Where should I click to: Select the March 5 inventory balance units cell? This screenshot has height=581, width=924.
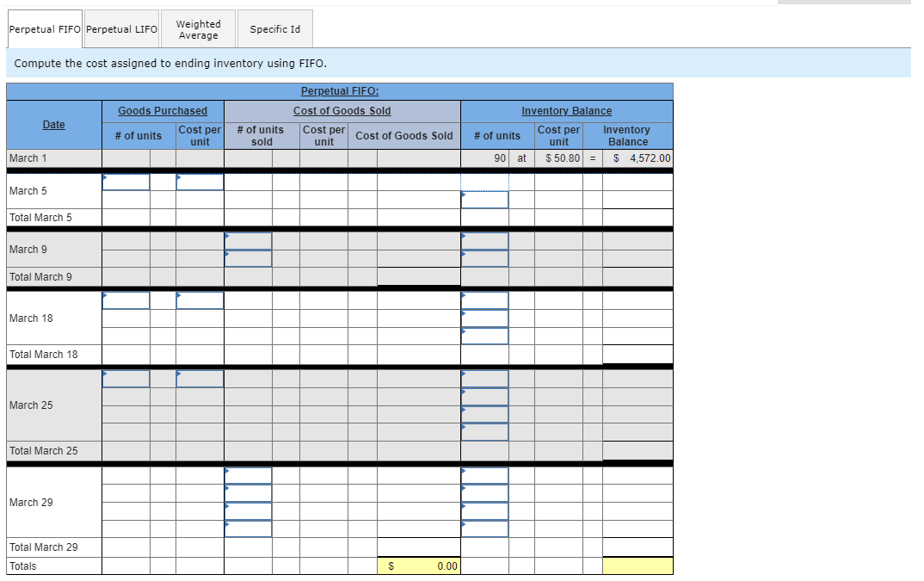(484, 199)
